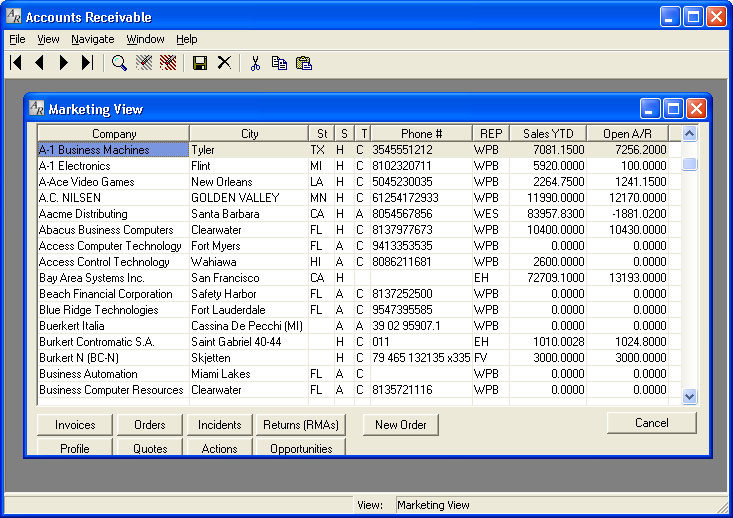Select Beach Financial Corporation row
Image resolution: width=733 pixels, height=518 pixels.
tap(359, 294)
